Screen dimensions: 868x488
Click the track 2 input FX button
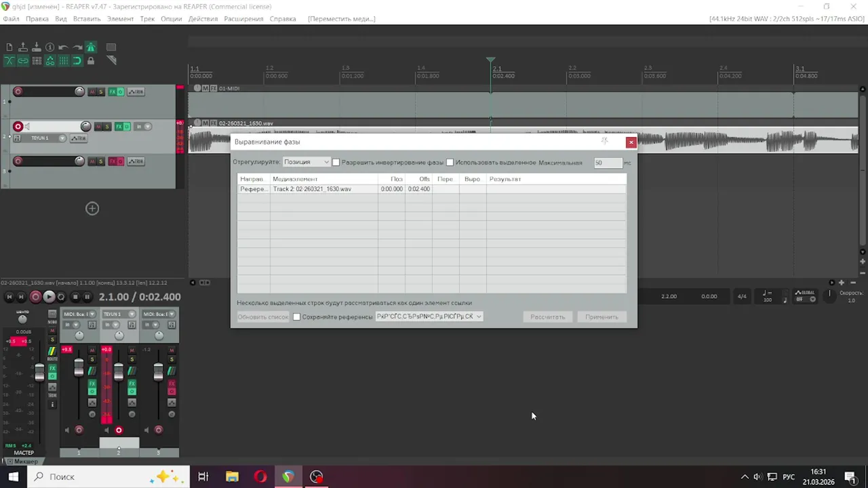(17, 138)
